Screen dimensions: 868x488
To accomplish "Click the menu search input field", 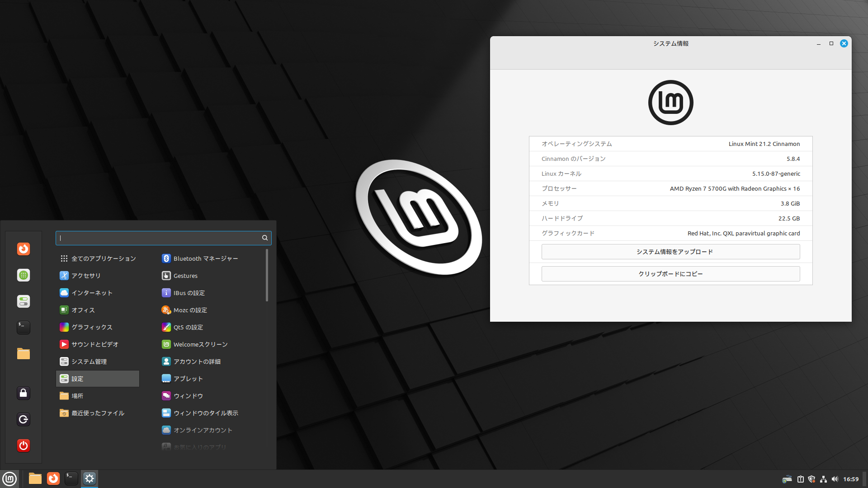I will click(x=158, y=238).
